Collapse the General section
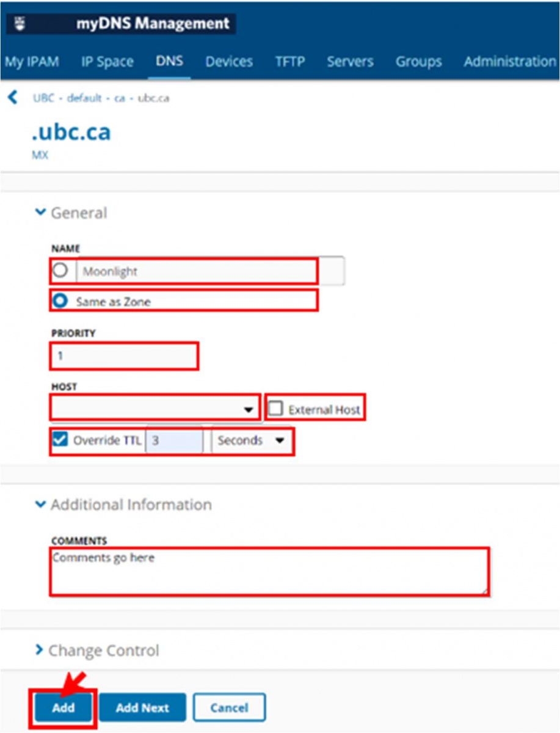 point(40,213)
